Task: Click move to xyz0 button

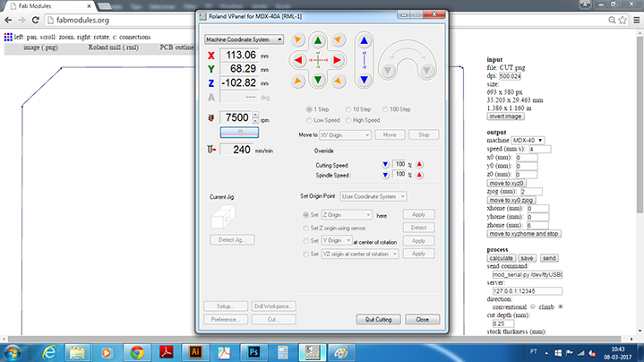Action: tap(506, 184)
